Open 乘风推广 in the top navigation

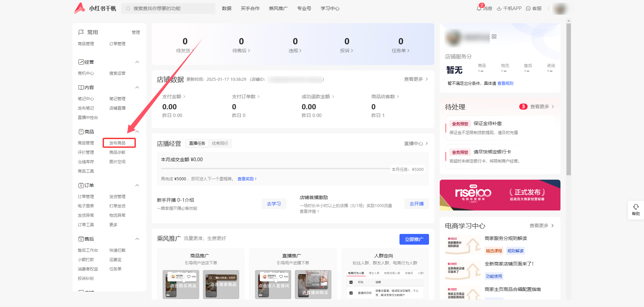278,8
